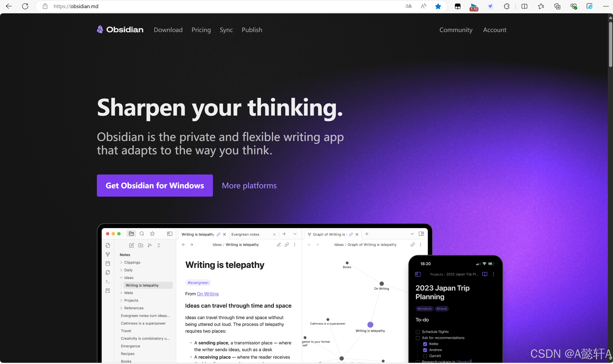Open the book reading-view icon on phone
This screenshot has height=364, width=613.
pyautogui.click(x=485, y=274)
